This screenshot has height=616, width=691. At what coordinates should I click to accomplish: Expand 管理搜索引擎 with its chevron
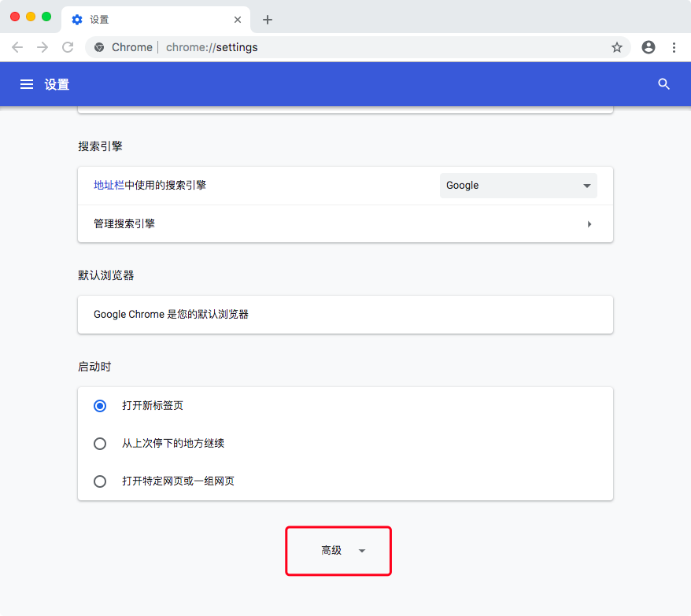pyautogui.click(x=589, y=223)
